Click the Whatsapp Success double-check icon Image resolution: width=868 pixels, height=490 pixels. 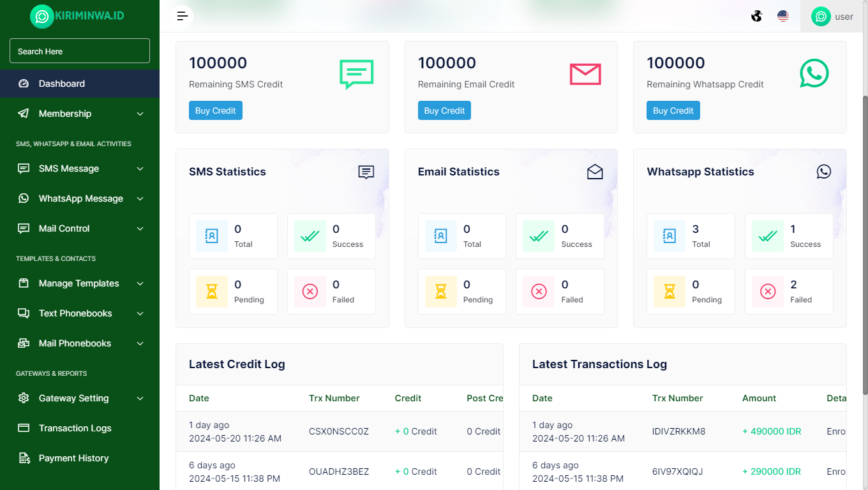768,236
